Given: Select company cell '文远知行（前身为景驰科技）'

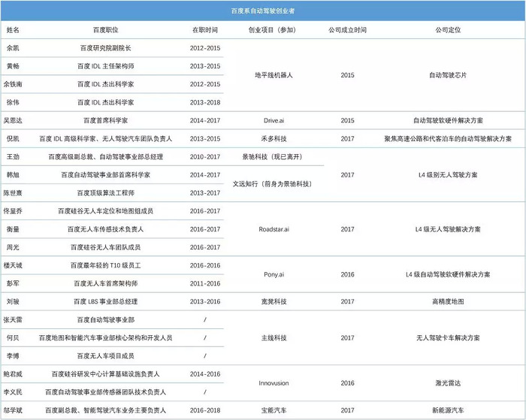Looking at the screenshot, I should tap(272, 184).
